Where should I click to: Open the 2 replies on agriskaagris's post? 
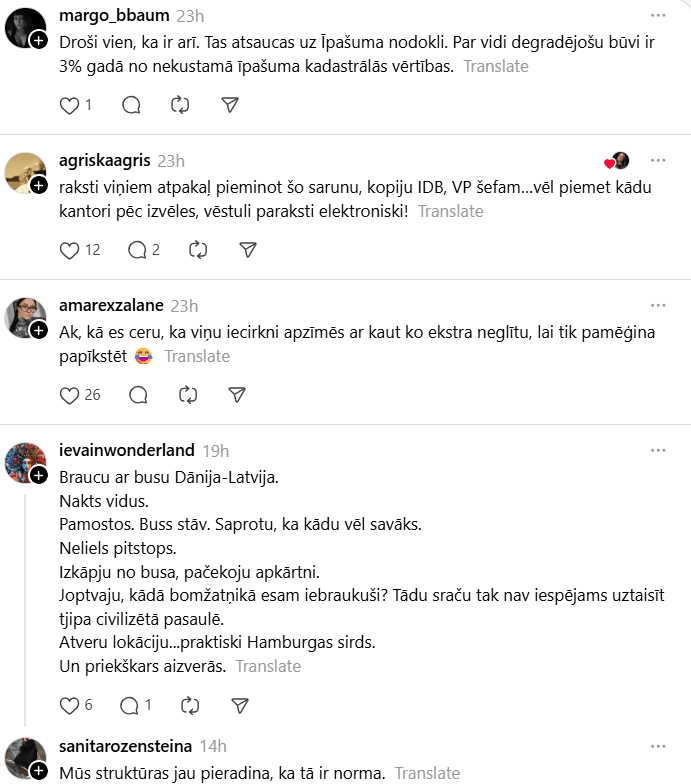pyautogui.click(x=143, y=250)
